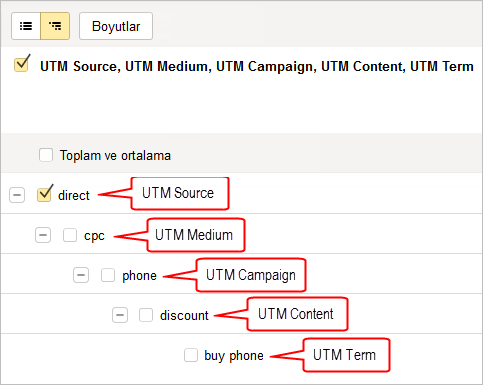Uncheck the direct row checkbox

point(44,195)
